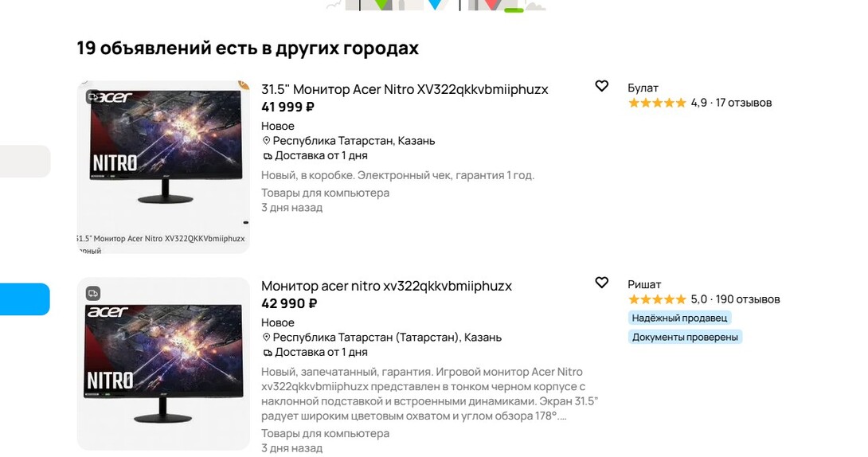This screenshot has width=868, height=457.
Task: Open seller Ришат's profile
Action: (644, 284)
